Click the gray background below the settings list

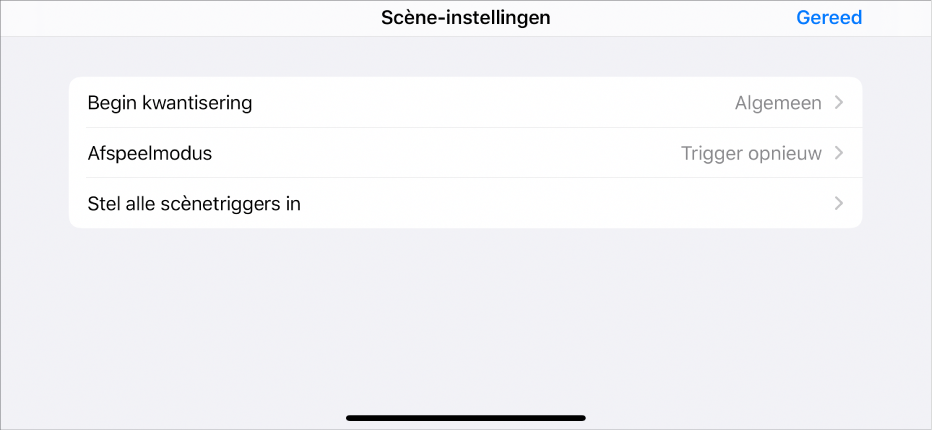pos(466,320)
